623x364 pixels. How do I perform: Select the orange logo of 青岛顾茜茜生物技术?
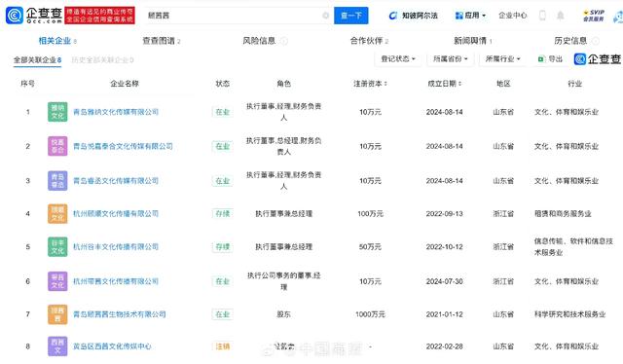pyautogui.click(x=57, y=314)
